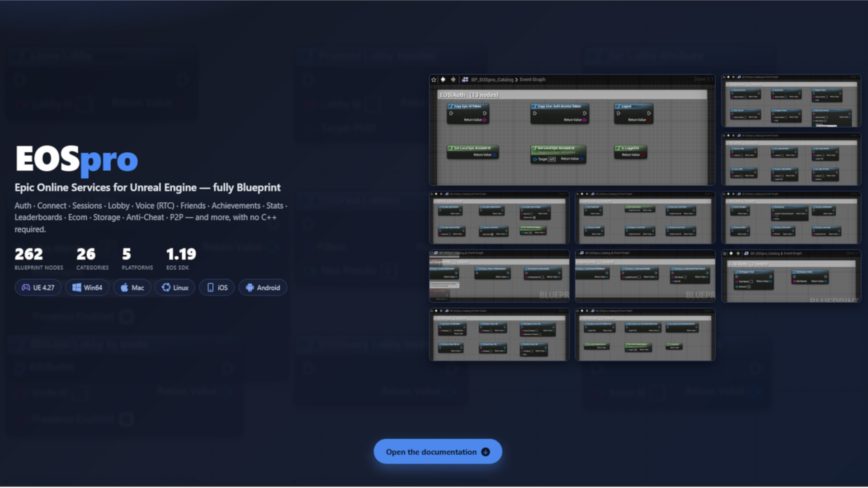Viewport: 868px width, 488px height.
Task: Open the EOS|Lobby nodes thumbnail
Action: point(791,159)
